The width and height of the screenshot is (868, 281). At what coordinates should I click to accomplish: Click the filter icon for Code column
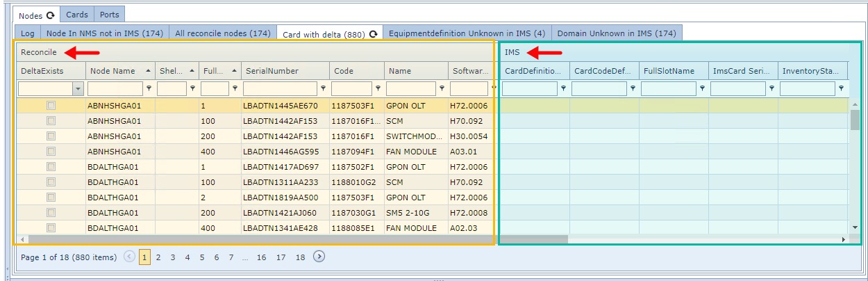(378, 88)
